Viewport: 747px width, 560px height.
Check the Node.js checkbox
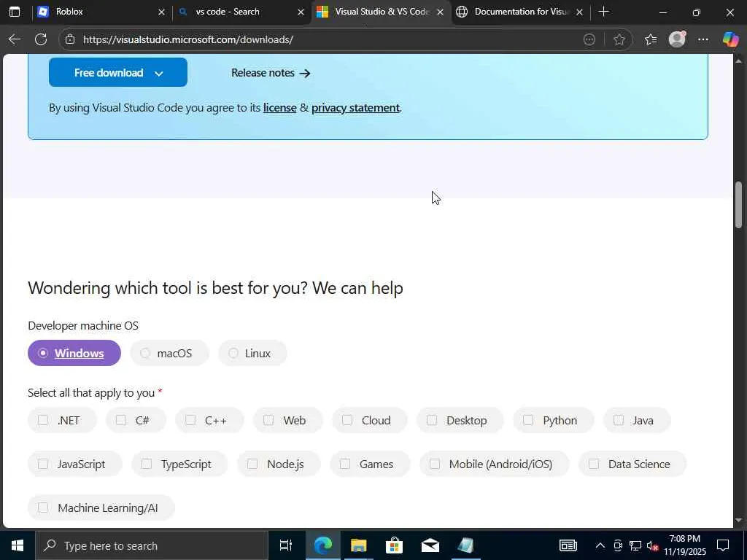tap(252, 464)
